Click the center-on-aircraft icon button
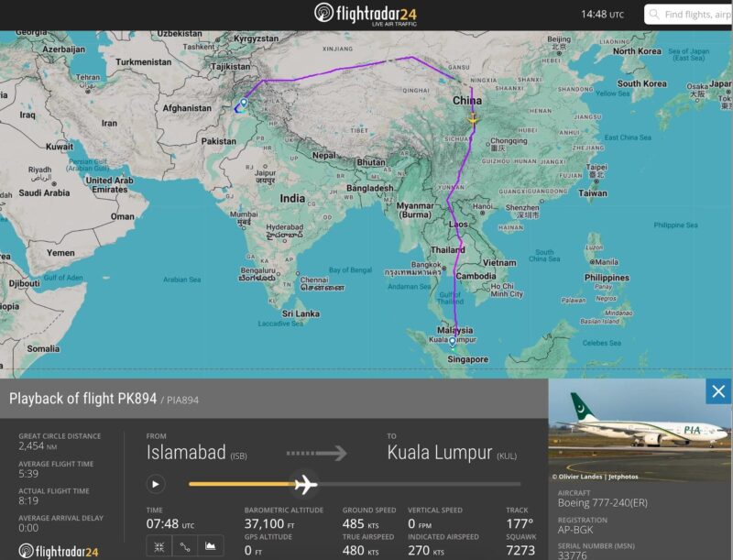Screen dimensions: 733x560 tap(159, 546)
